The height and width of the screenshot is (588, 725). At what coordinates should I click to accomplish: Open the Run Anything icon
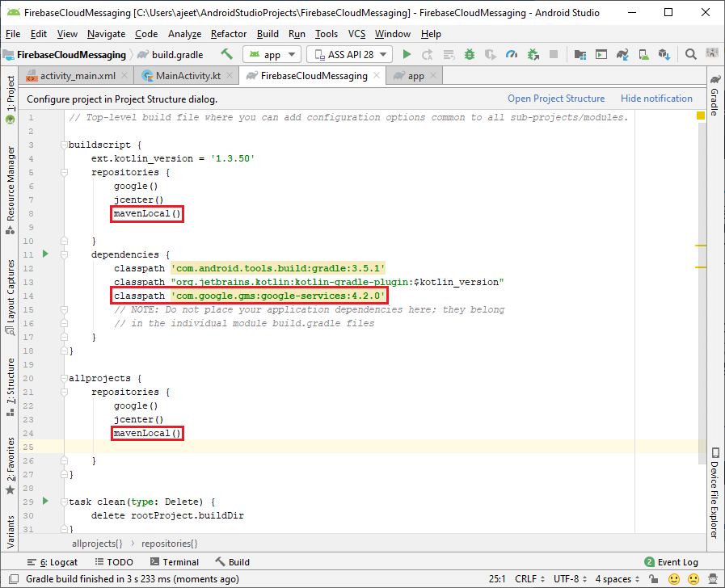[x=601, y=54]
